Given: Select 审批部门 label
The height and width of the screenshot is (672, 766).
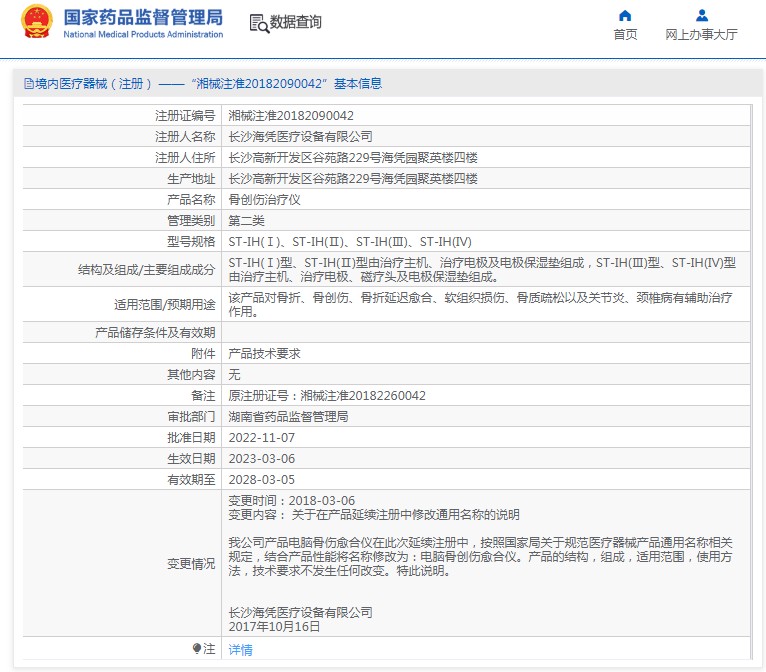Looking at the screenshot, I should click(191, 417).
